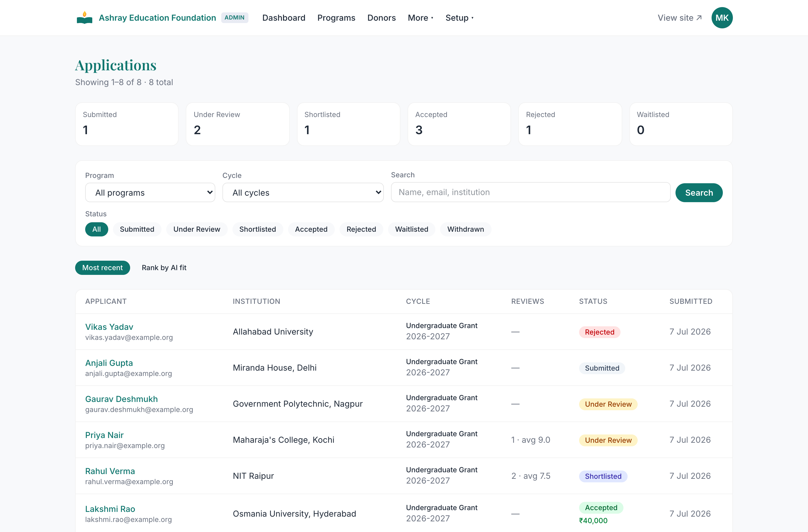Click vikas.yadav@example.org email text
Image resolution: width=808 pixels, height=532 pixels.
point(129,337)
